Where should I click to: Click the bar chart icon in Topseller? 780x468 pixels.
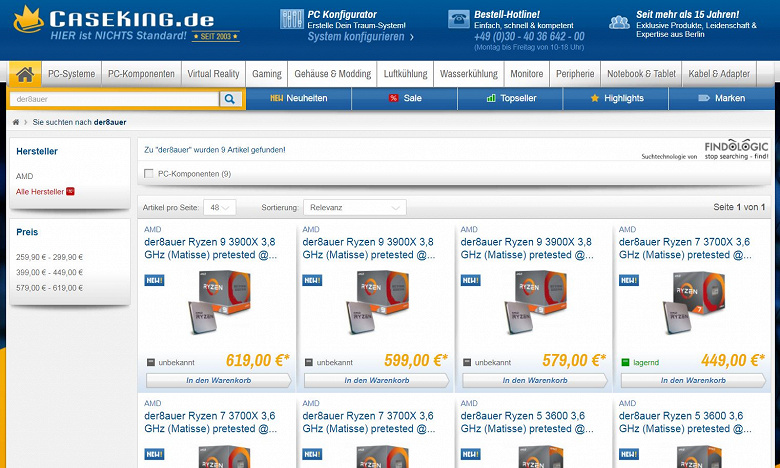click(x=491, y=98)
